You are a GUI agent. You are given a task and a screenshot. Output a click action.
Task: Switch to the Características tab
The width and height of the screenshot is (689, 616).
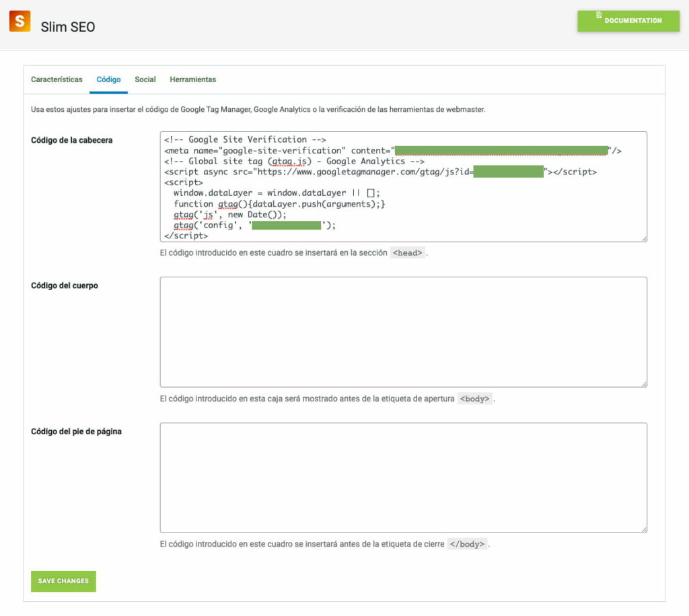pyautogui.click(x=57, y=79)
